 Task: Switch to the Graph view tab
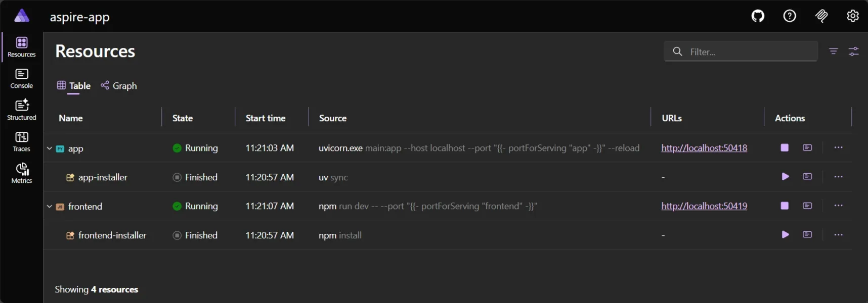point(119,86)
